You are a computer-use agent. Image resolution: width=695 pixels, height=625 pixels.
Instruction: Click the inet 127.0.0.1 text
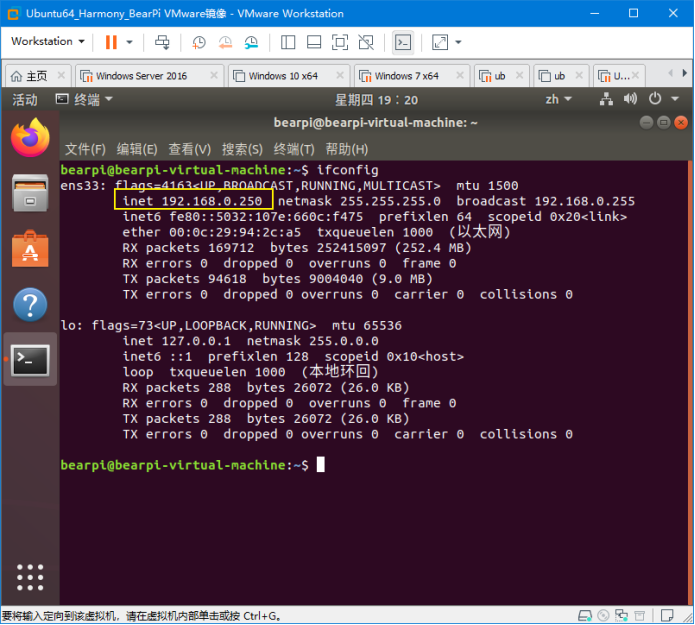coord(177,341)
